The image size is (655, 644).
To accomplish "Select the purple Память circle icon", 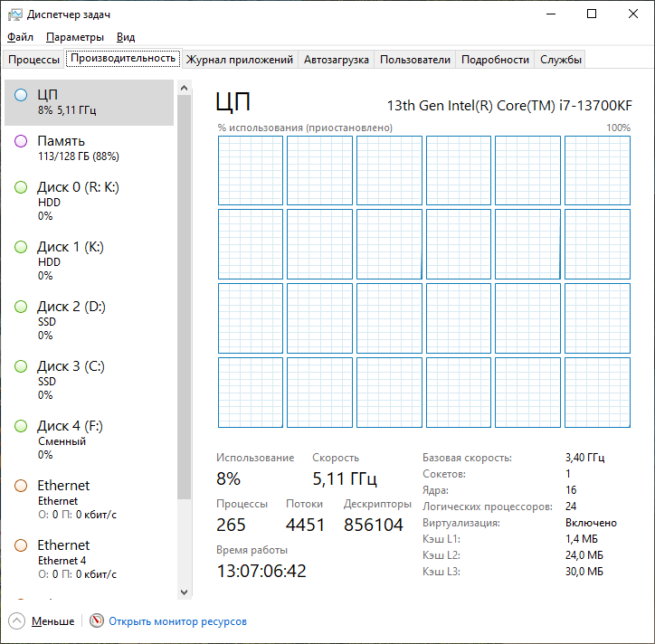I will 21,141.
